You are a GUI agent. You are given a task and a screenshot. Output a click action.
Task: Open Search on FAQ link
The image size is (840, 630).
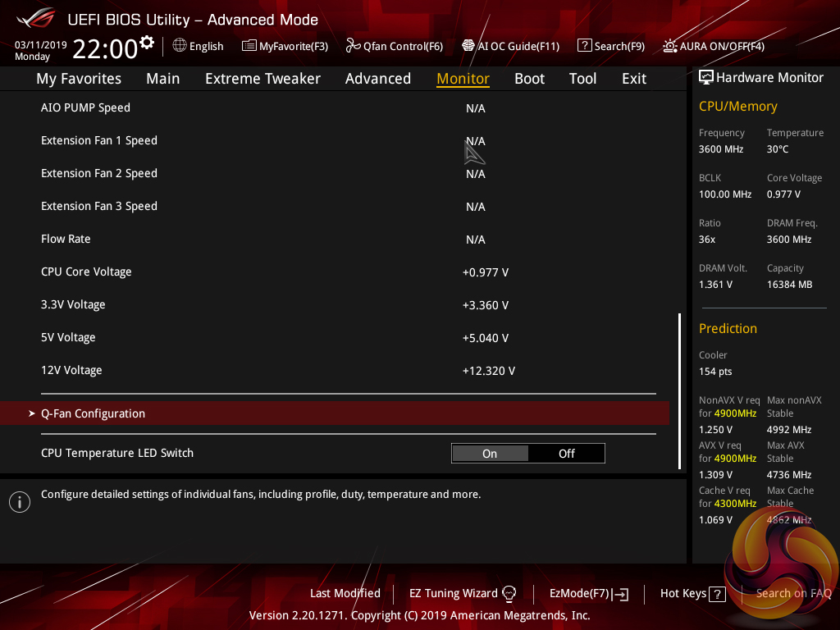(793, 593)
